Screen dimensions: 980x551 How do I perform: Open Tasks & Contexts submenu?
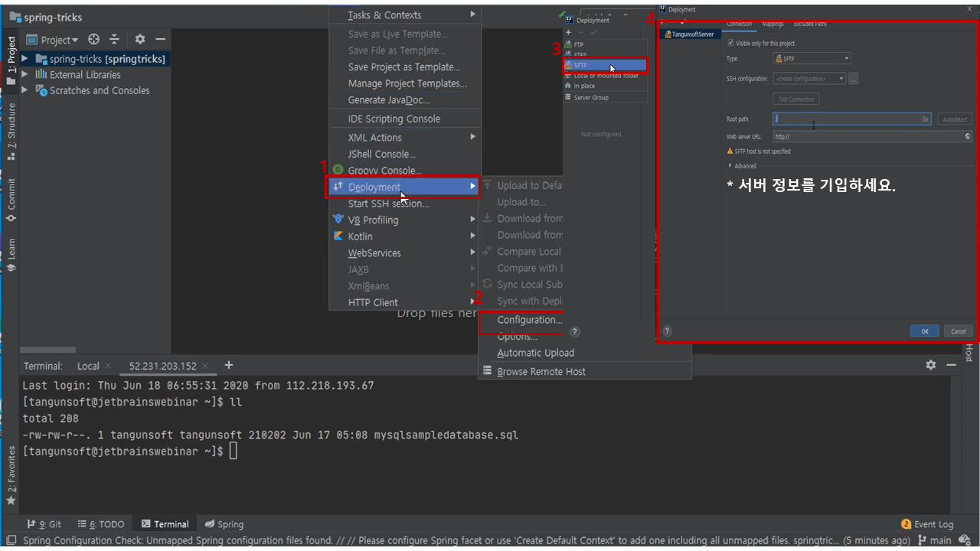[405, 15]
